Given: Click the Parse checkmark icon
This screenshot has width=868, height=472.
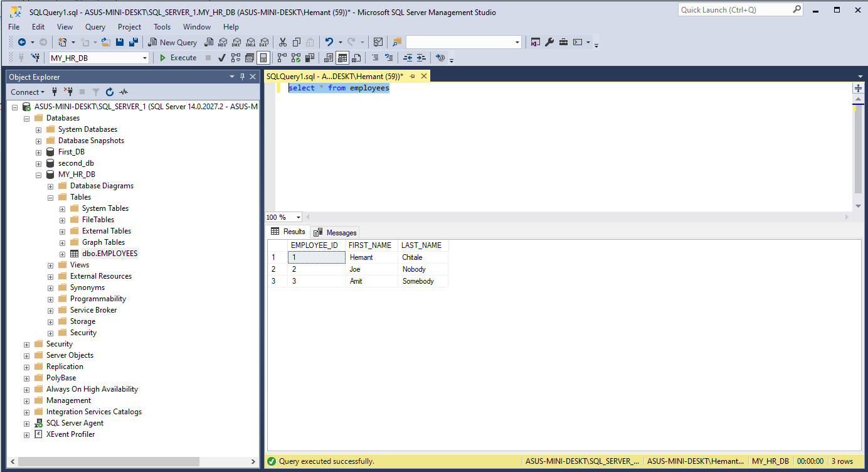Looking at the screenshot, I should pyautogui.click(x=221, y=58).
